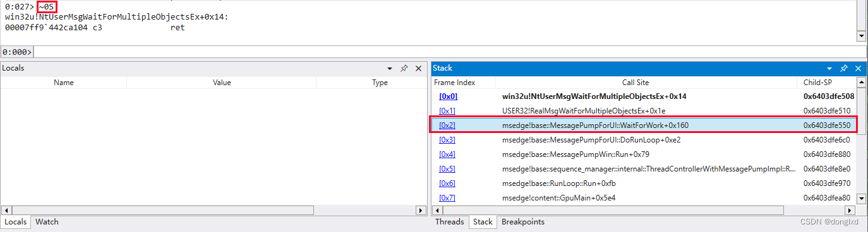Viewport: 868px width, 232px height.
Task: Open frame link [0x2]
Action: pos(447,125)
